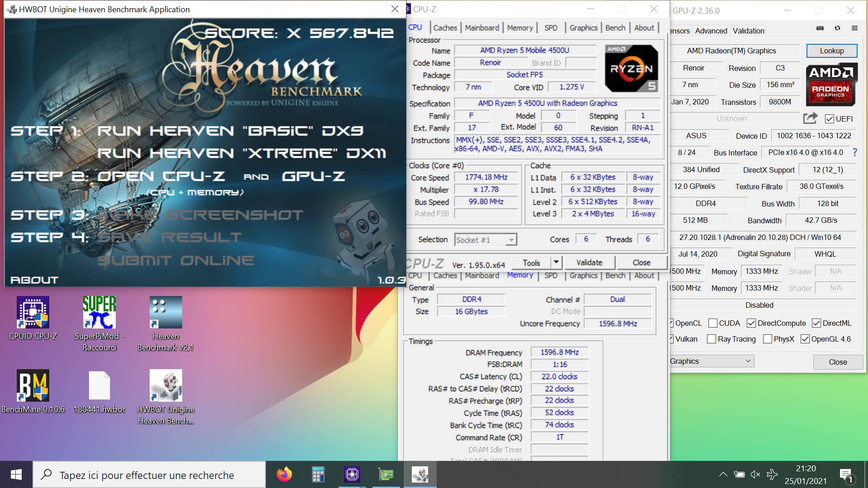Click the Firefox taskbar icon
This screenshot has width=868, height=488.
click(284, 474)
